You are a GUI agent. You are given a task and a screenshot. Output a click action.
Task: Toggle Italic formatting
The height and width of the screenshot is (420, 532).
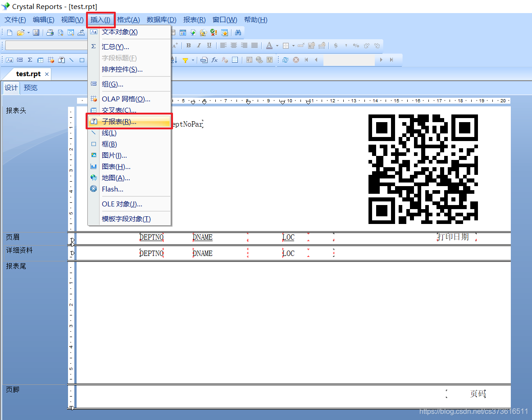pos(199,46)
